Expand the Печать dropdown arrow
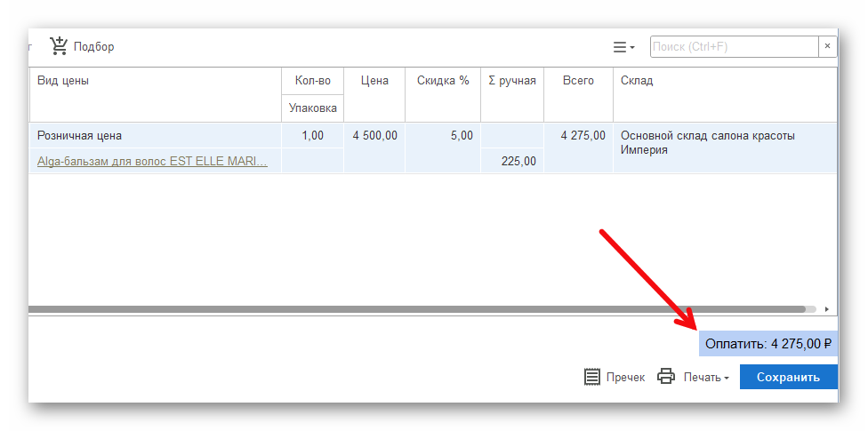The width and height of the screenshot is (868, 431). point(727,378)
